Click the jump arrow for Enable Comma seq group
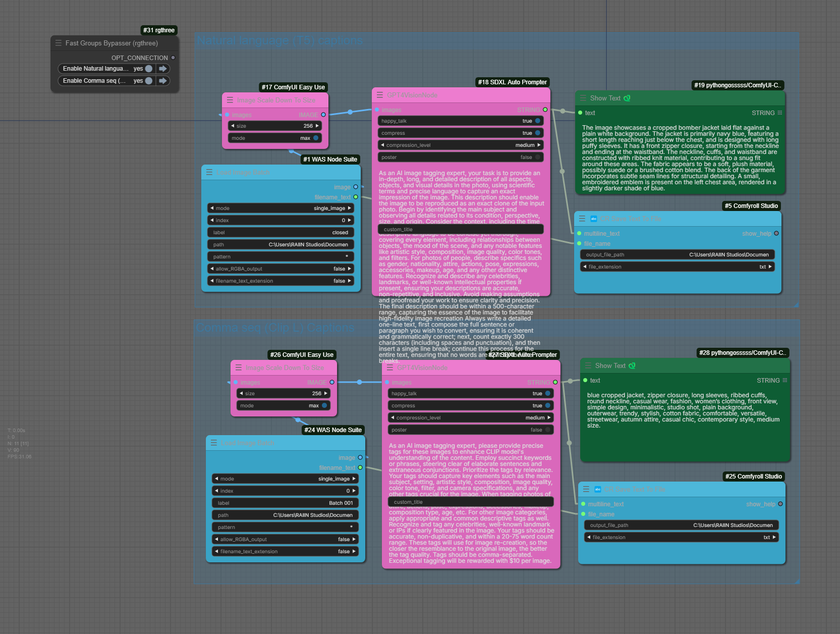The image size is (840, 634). [162, 81]
